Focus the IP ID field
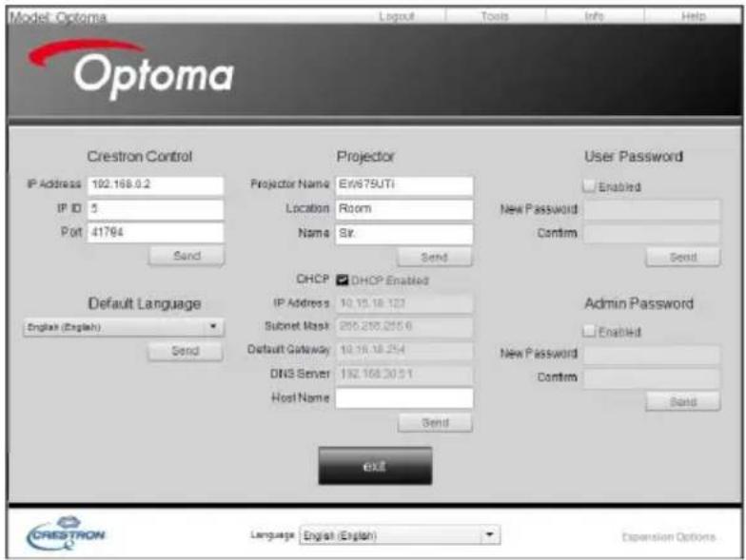The height and width of the screenshot is (560, 746). pos(156,209)
